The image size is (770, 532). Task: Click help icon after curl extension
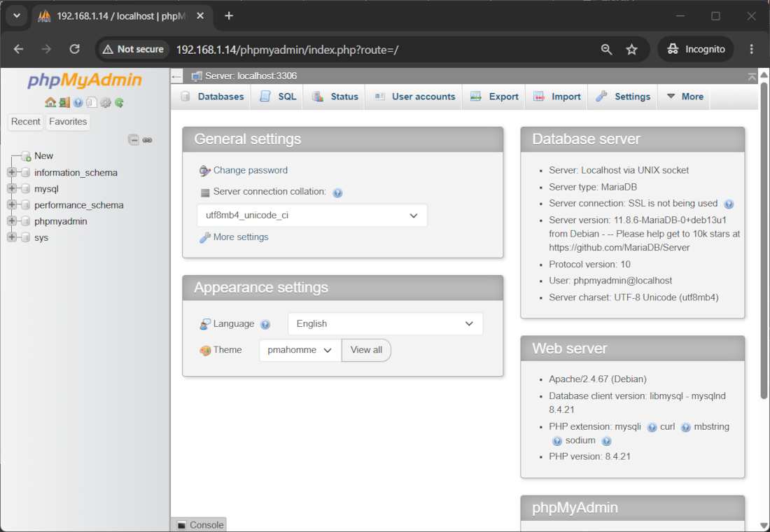[685, 428]
